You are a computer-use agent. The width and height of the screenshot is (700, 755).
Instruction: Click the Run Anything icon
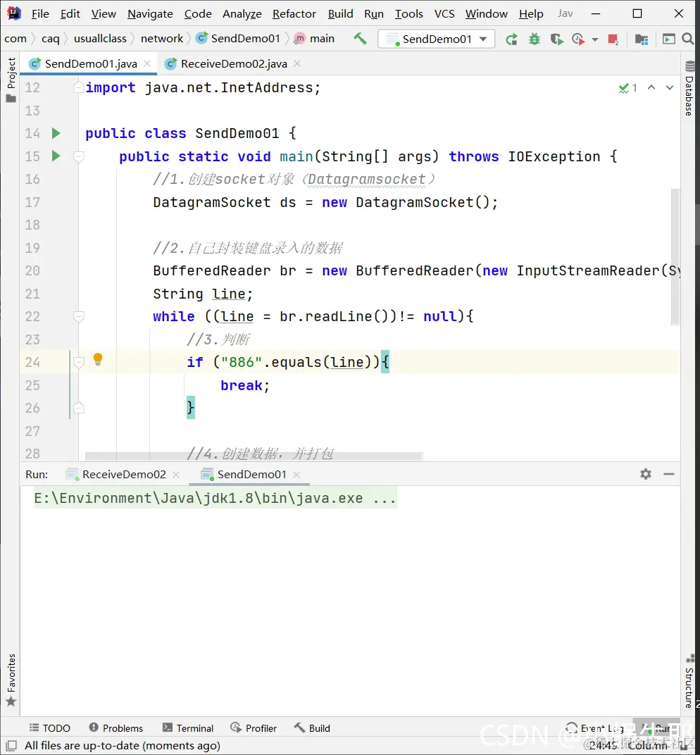(669, 39)
